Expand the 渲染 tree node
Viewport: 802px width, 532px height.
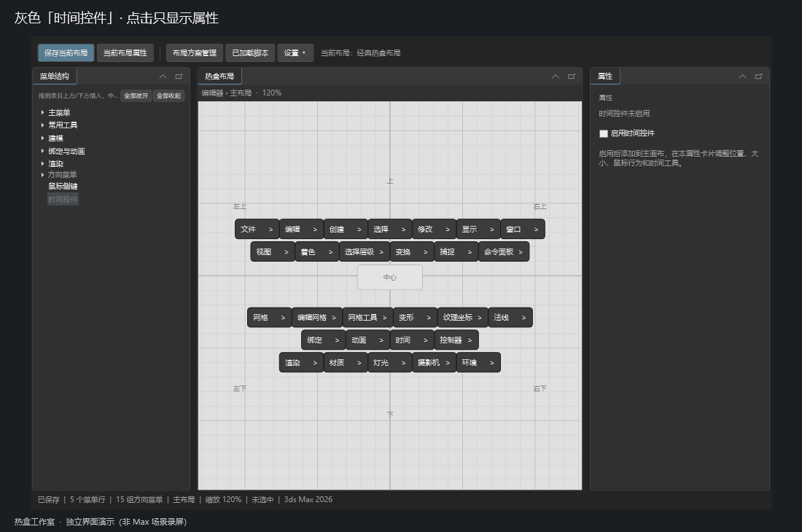42,163
